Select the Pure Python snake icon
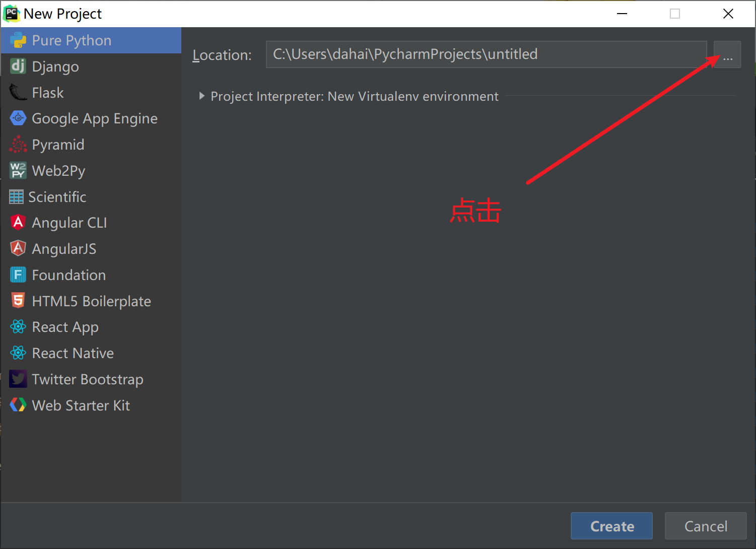Viewport: 756px width, 549px height. tap(18, 40)
